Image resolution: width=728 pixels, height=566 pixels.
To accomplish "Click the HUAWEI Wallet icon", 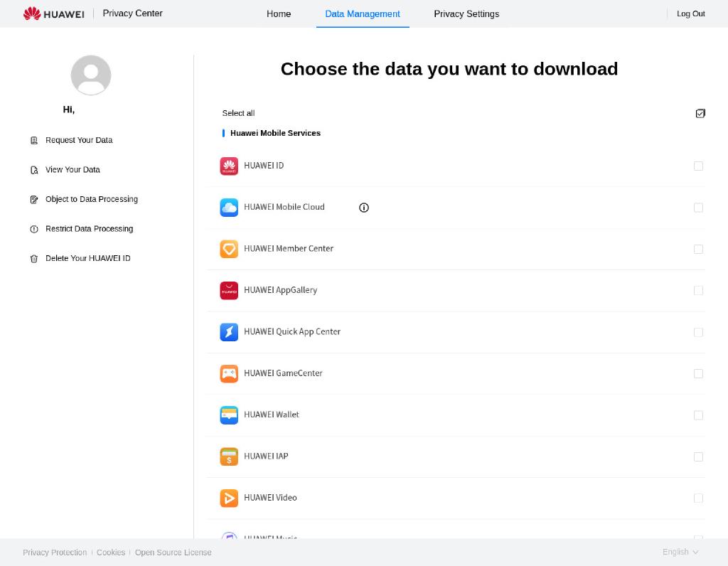I will pyautogui.click(x=229, y=415).
